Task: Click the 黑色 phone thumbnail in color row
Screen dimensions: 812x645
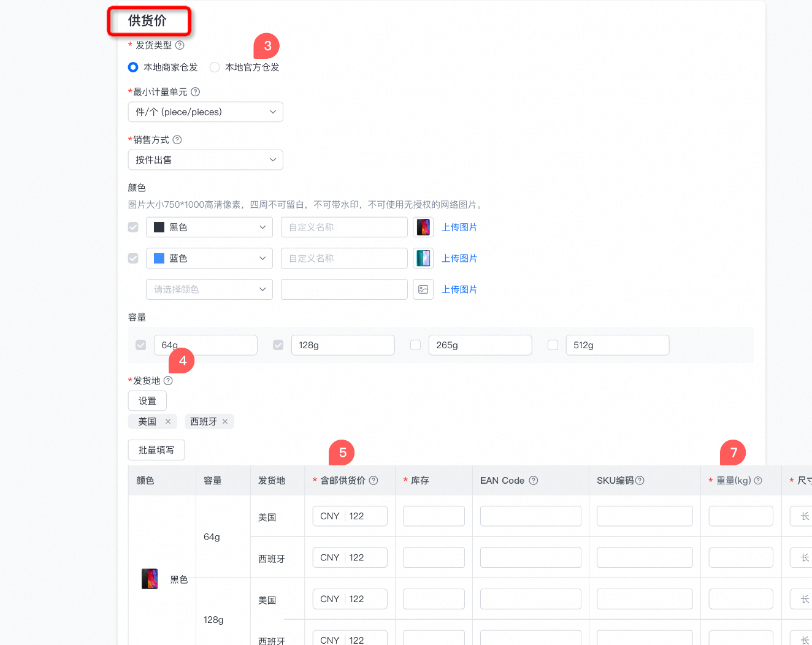Action: (x=423, y=227)
